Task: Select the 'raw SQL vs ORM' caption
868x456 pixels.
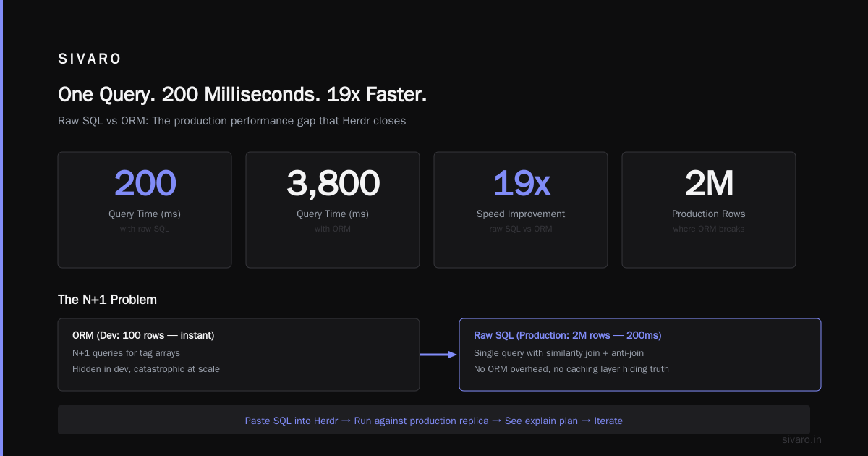Action: click(521, 229)
